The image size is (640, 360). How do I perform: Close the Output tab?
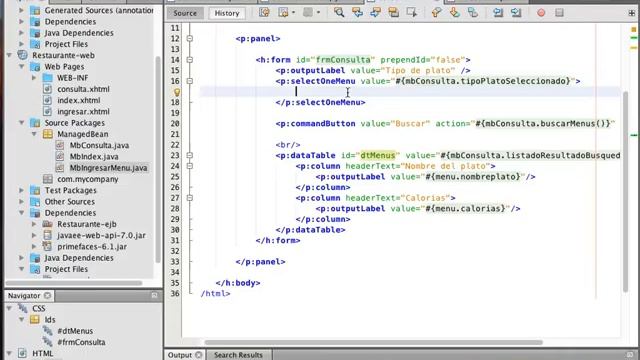198,355
